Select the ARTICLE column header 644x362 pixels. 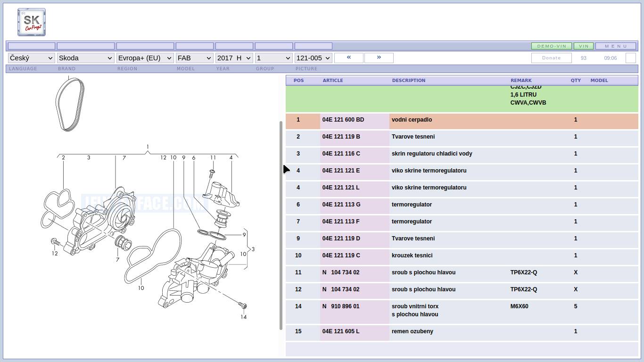point(333,81)
